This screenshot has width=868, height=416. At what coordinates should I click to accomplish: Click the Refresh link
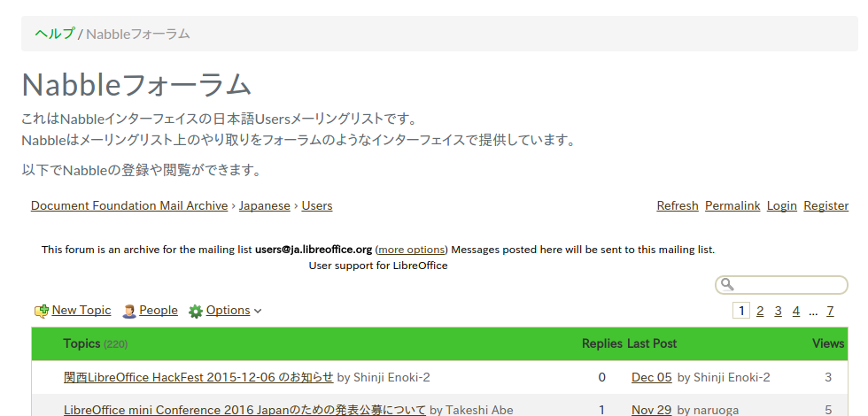click(x=678, y=205)
